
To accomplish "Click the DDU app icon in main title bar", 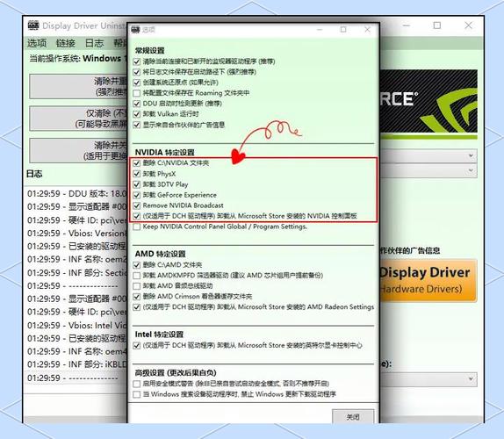I will [x=33, y=25].
